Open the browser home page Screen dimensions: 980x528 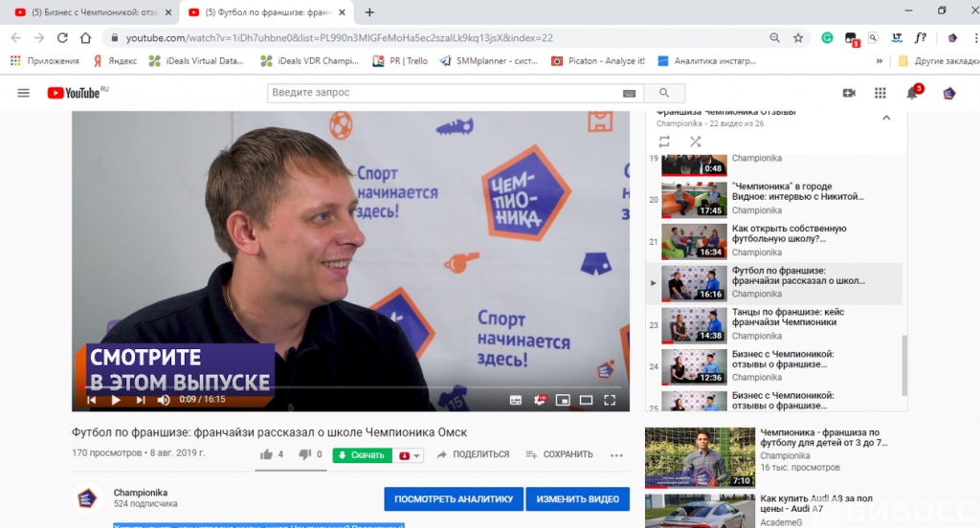click(85, 37)
